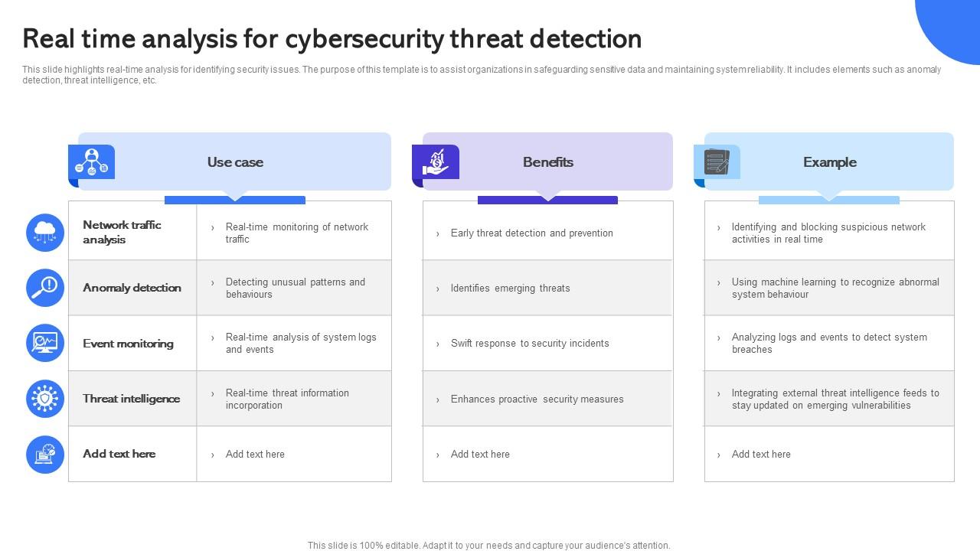The width and height of the screenshot is (980, 551).
Task: Click 'Early threat detection and prevention' text
Action: (531, 233)
